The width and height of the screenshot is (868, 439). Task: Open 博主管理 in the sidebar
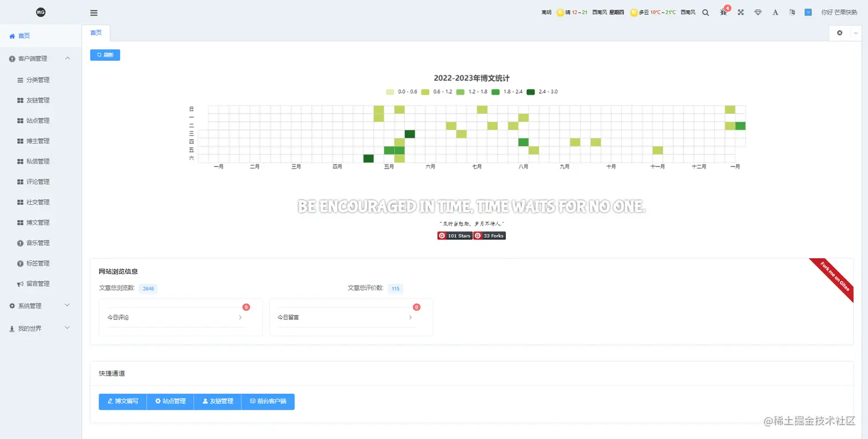click(41, 141)
